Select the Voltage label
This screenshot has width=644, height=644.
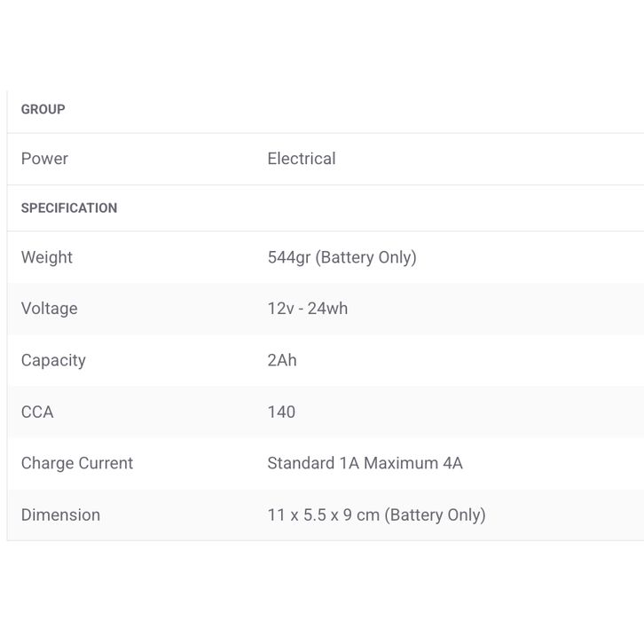(50, 309)
